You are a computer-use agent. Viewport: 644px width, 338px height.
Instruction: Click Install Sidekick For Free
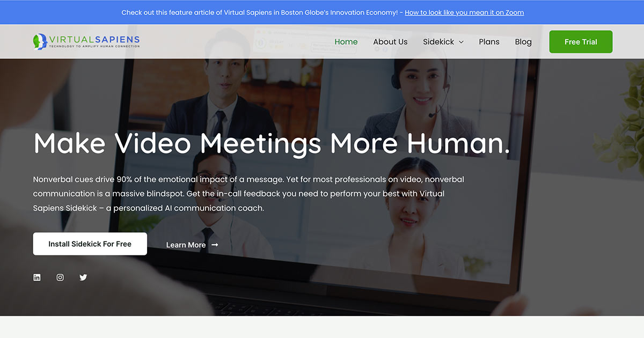[90, 244]
